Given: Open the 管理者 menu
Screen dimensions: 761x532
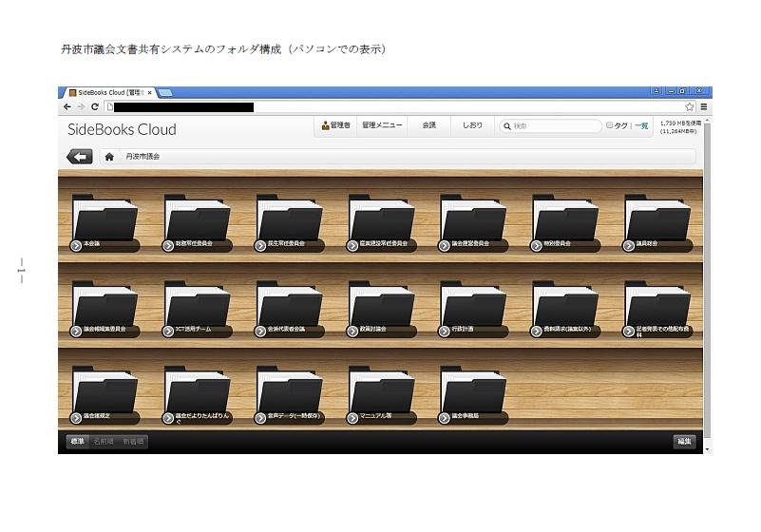Looking at the screenshot, I should pyautogui.click(x=336, y=125).
